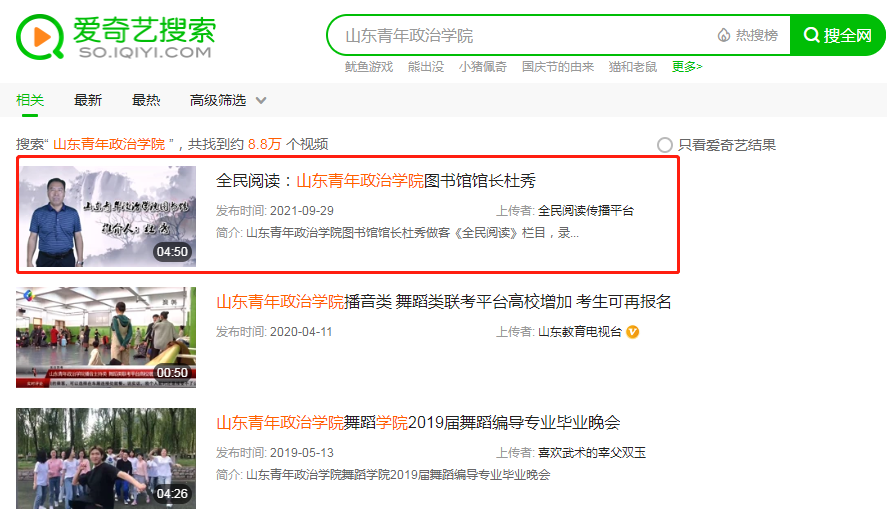Click uploader 全民阅读传播平台
This screenshot has height=518, width=887.
coord(586,211)
